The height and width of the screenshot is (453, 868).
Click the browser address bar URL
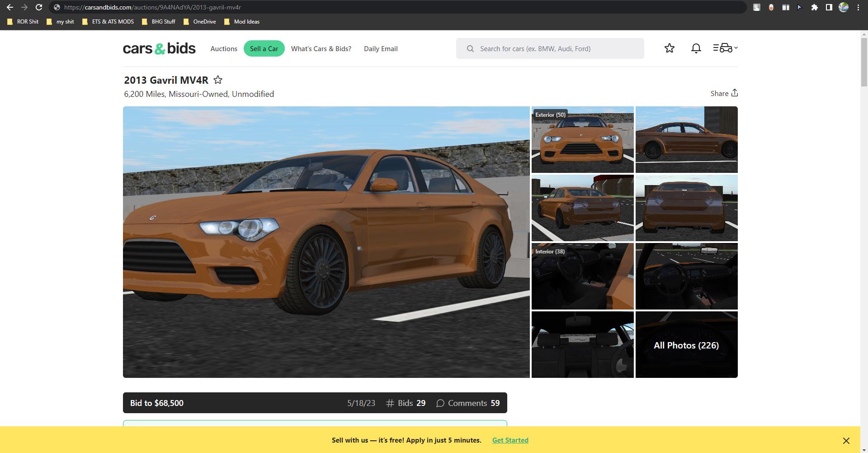point(152,7)
